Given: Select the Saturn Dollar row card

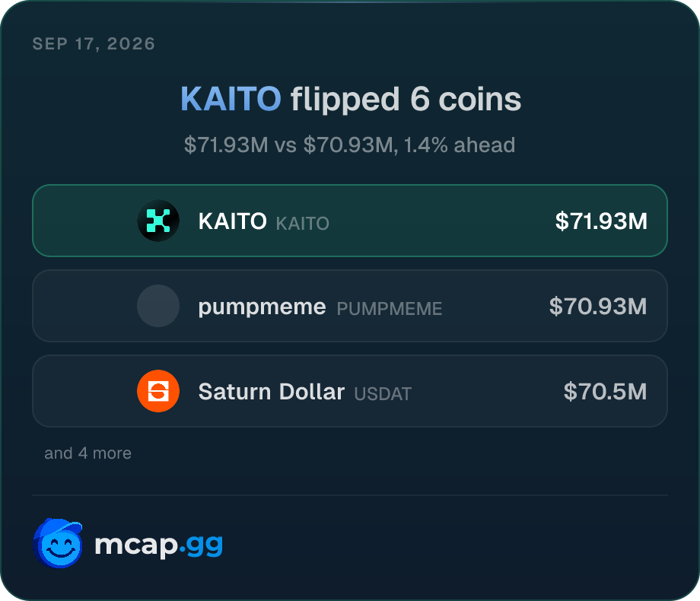Looking at the screenshot, I should point(350,391).
